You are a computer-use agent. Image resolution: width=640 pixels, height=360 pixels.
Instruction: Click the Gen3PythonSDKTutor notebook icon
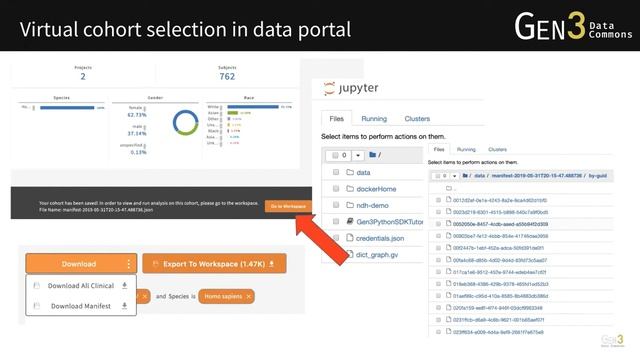pyautogui.click(x=350, y=221)
